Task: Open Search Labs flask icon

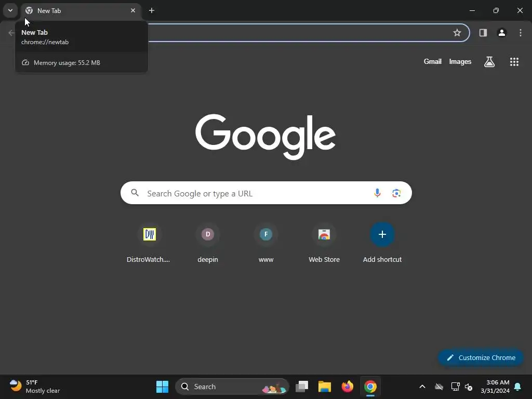Action: pos(489,62)
